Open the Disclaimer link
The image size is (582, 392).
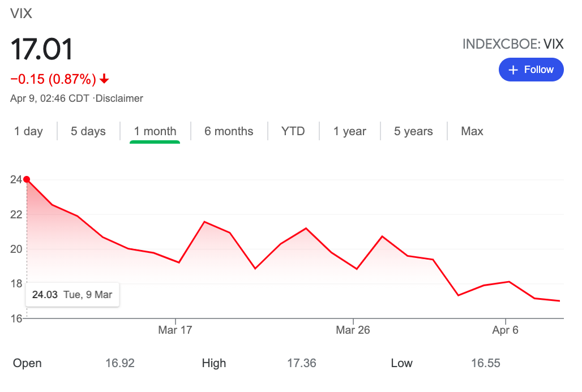point(119,98)
